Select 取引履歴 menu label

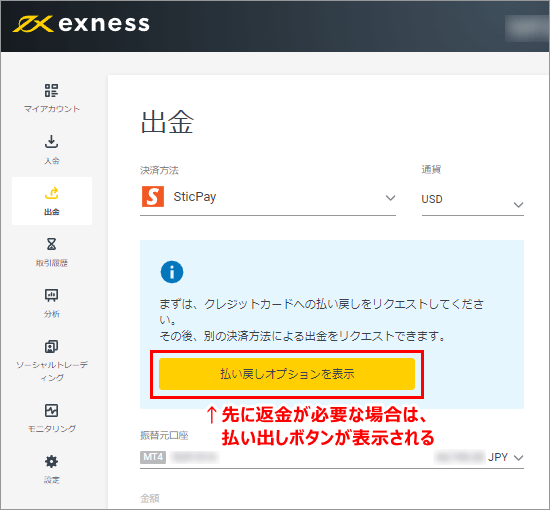coord(52,263)
